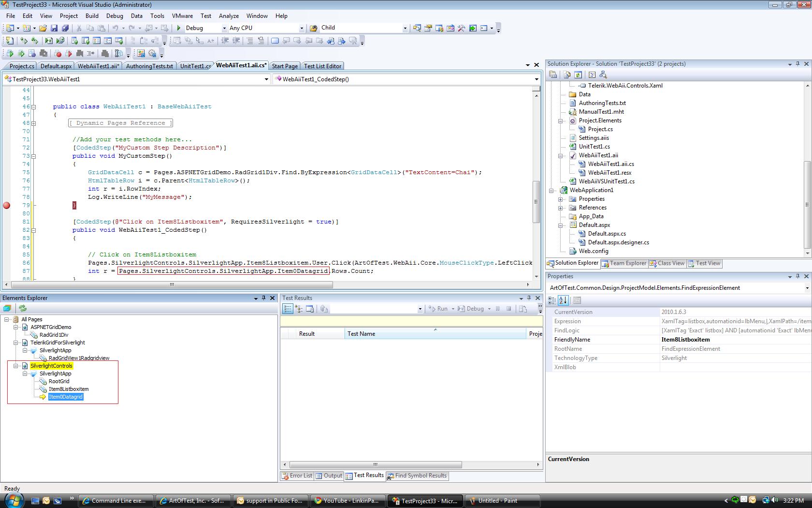This screenshot has width=812, height=508.
Task: Click Show All Files in Solution Explorer
Action: tap(566, 75)
